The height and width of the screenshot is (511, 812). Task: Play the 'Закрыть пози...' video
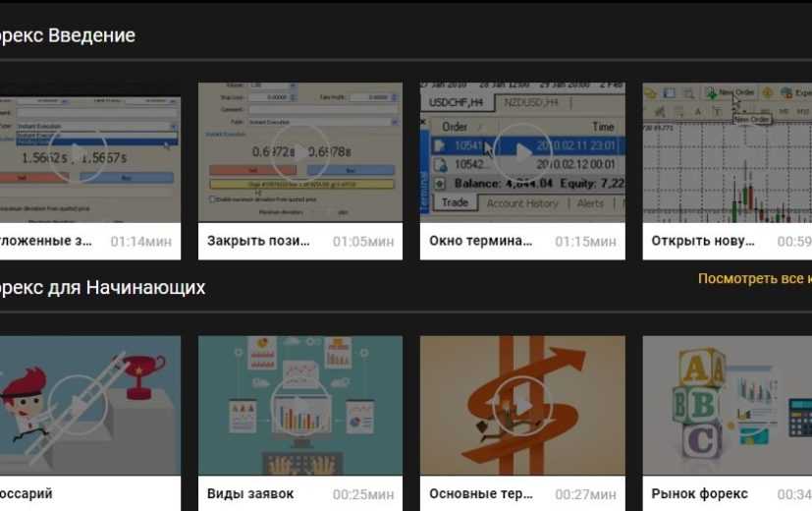(x=300, y=152)
